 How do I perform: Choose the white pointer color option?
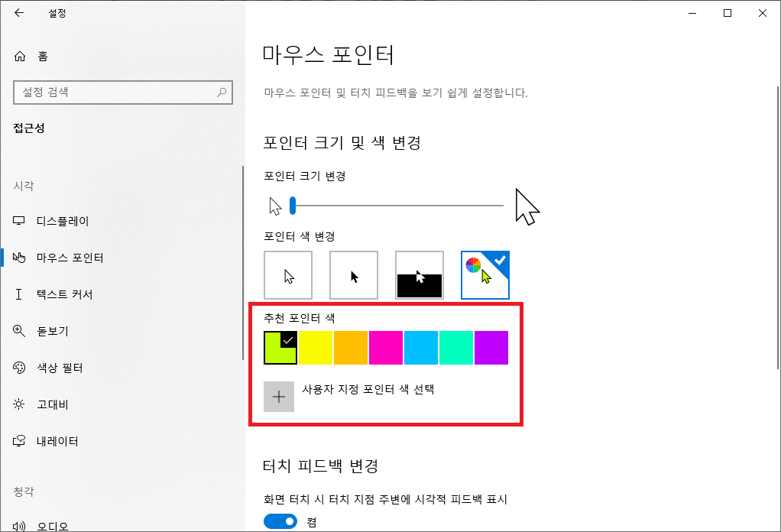tap(288, 275)
